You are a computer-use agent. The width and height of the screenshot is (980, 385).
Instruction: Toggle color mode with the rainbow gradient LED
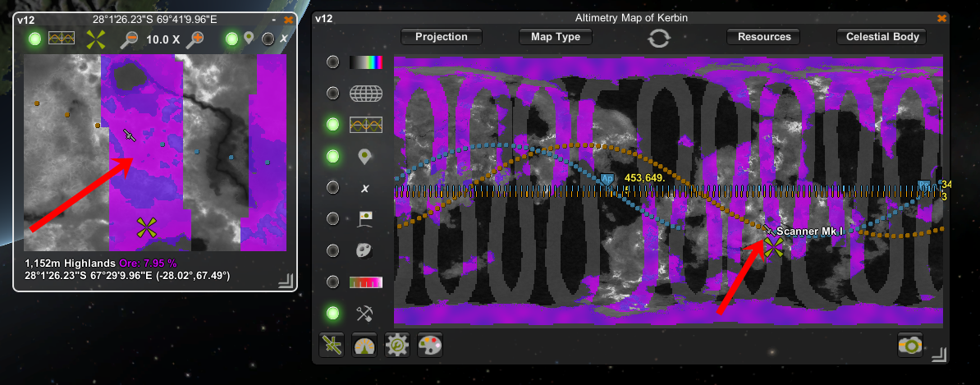point(333,62)
